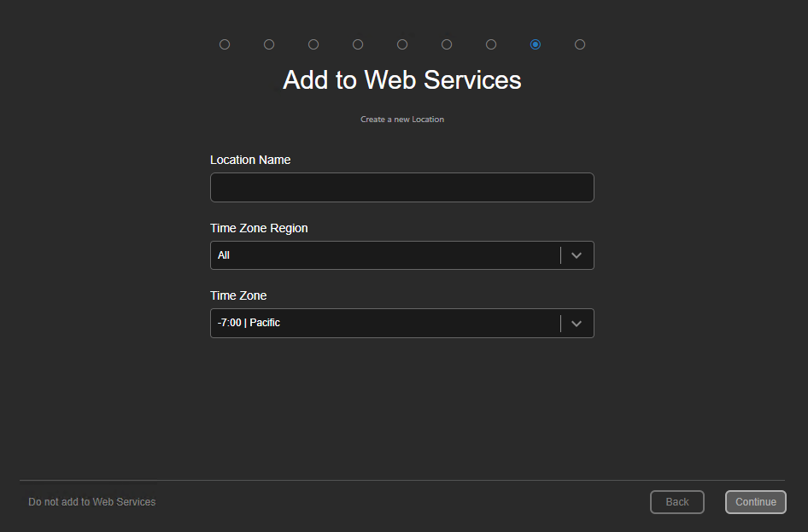This screenshot has height=532, width=808.
Task: Select the first step indicator dot
Action: (x=225, y=44)
